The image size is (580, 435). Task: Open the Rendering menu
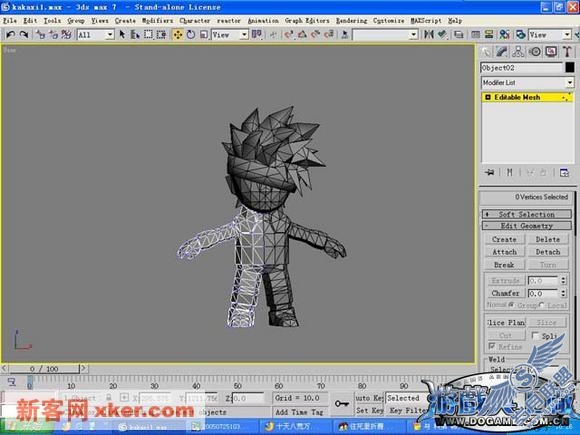[x=351, y=21]
